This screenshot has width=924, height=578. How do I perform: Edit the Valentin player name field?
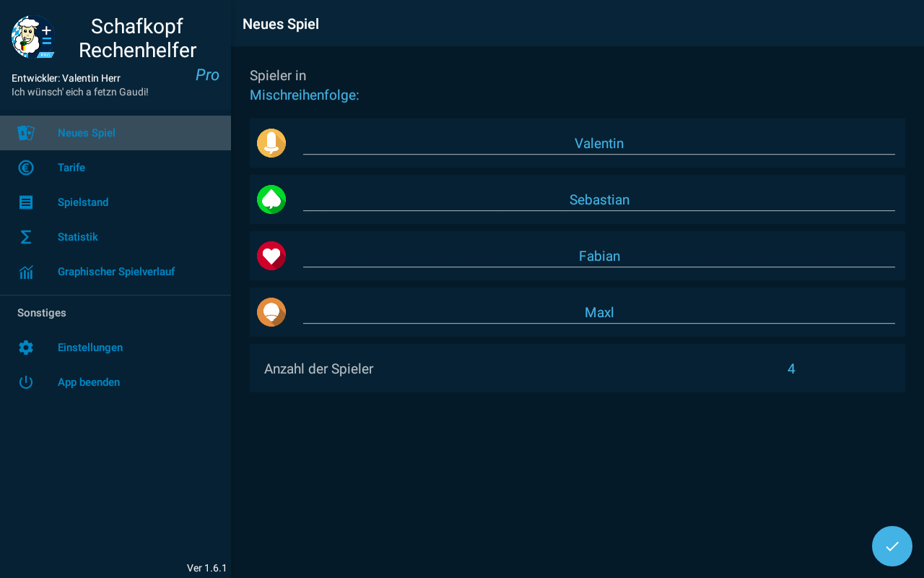pyautogui.click(x=599, y=143)
